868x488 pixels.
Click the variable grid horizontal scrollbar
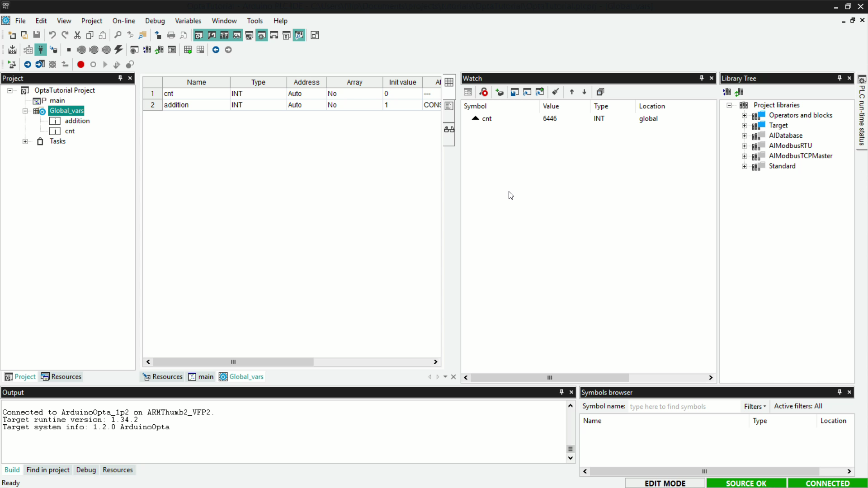coord(233,362)
